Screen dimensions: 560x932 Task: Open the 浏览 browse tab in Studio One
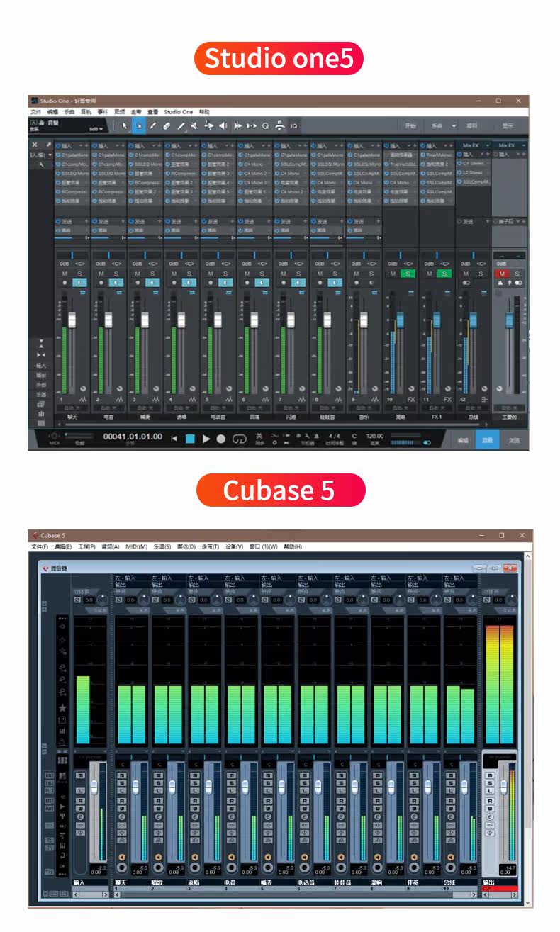514,440
